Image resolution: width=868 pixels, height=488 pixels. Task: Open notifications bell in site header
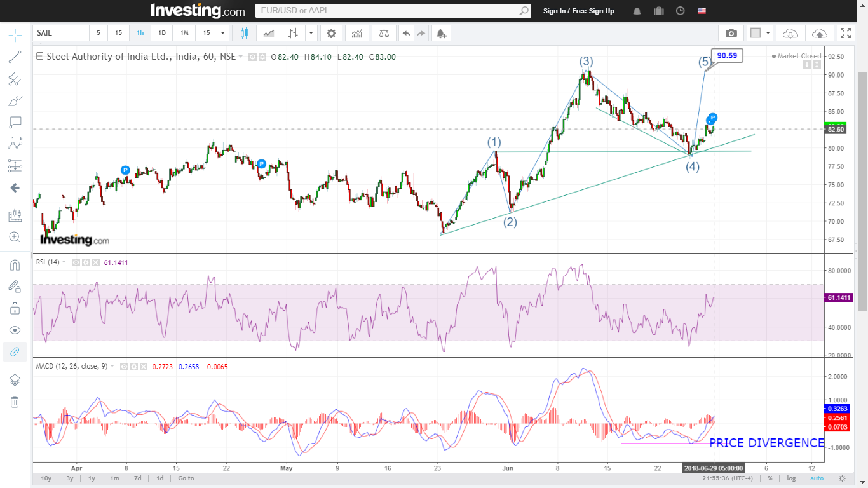point(637,11)
